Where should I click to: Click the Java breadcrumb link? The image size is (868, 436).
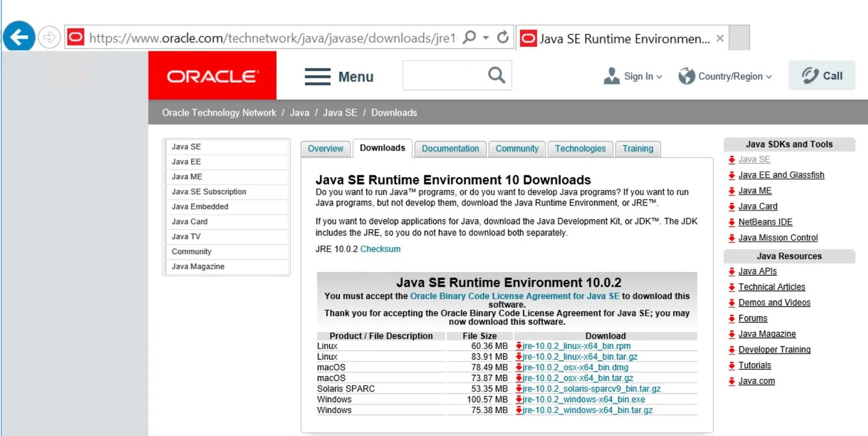(299, 112)
